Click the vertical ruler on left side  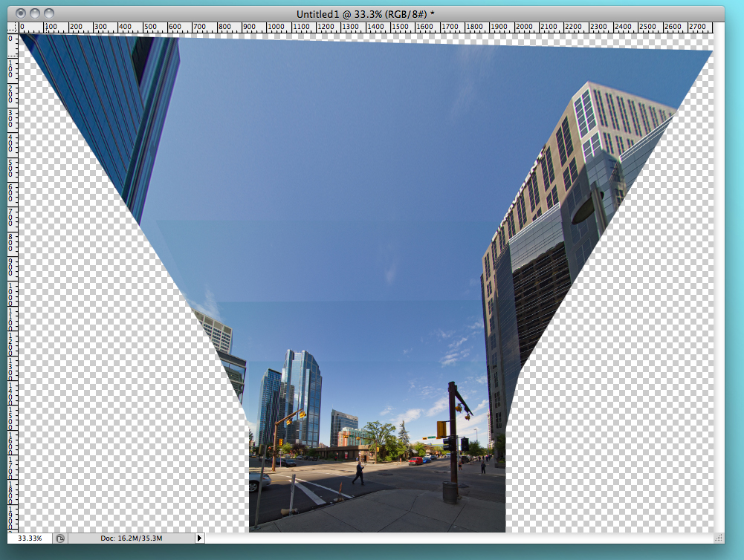pyautogui.click(x=13, y=282)
